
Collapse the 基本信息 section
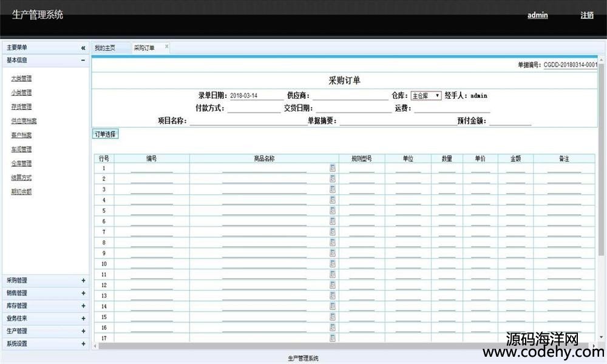[x=83, y=60]
